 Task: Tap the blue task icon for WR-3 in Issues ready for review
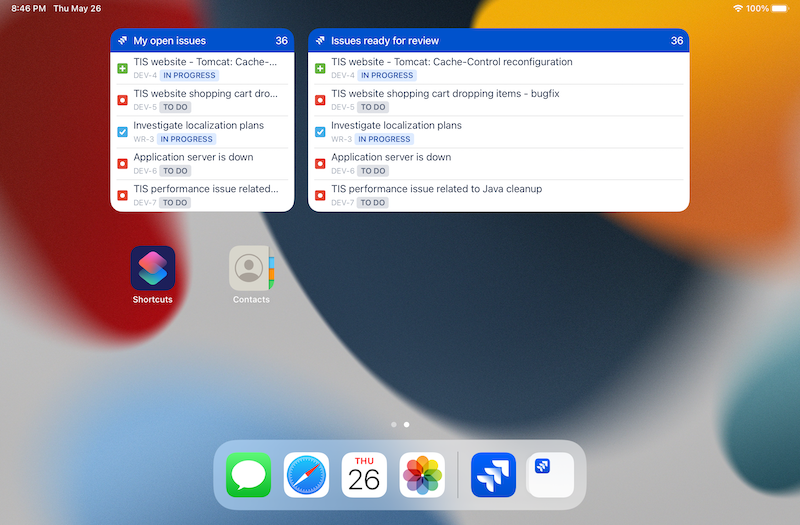click(x=320, y=132)
